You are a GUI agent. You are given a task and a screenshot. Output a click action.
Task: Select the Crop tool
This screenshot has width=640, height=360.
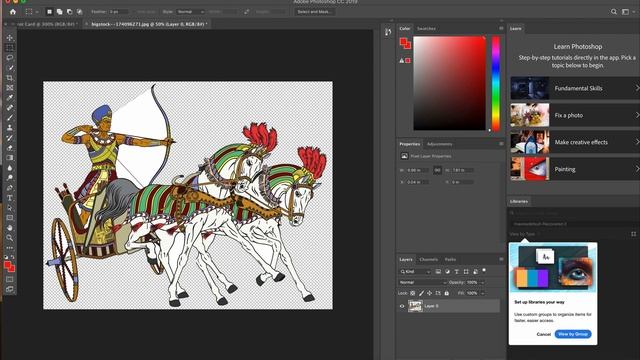coord(10,78)
